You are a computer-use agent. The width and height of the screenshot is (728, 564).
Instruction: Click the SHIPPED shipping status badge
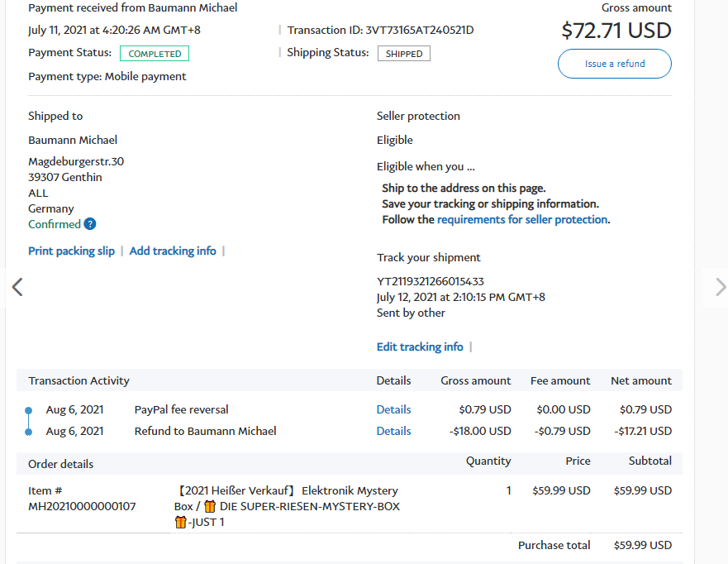[x=404, y=54]
